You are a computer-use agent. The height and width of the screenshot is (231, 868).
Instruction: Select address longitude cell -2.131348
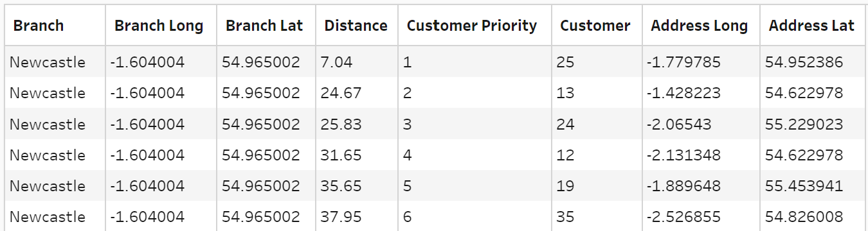coord(701,155)
